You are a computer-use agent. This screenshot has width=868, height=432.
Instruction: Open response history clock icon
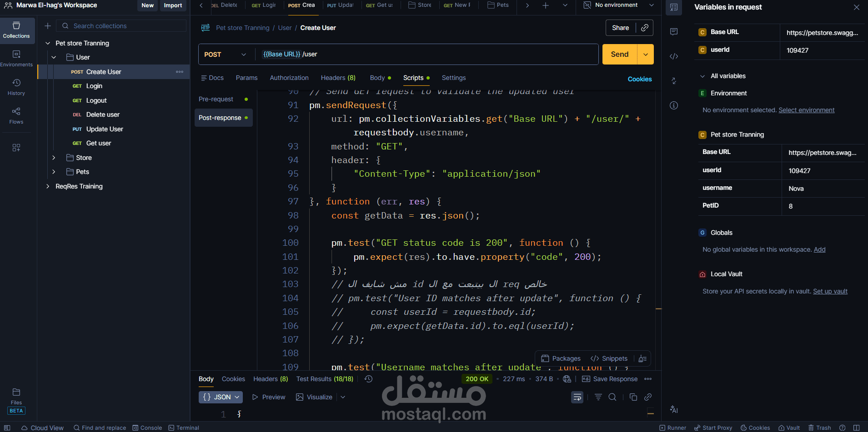click(x=369, y=379)
